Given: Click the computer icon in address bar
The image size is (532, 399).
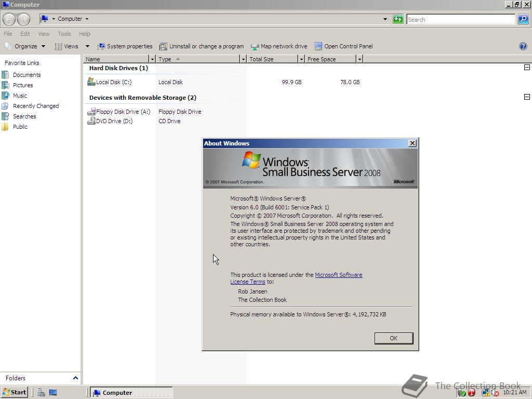Looking at the screenshot, I should [x=44, y=19].
